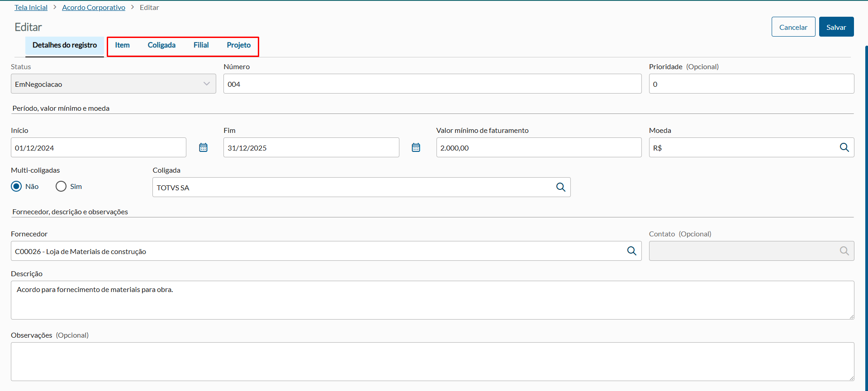This screenshot has height=391, width=868.
Task: Click the Editar breadcrumb text
Action: [x=149, y=7]
